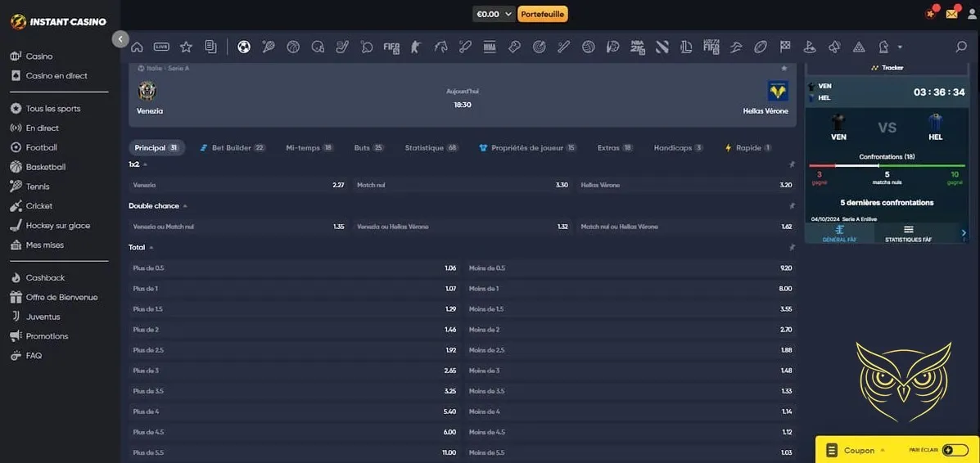The width and height of the screenshot is (980, 463).
Task: Select the volleyball sport icon
Action: point(588,47)
